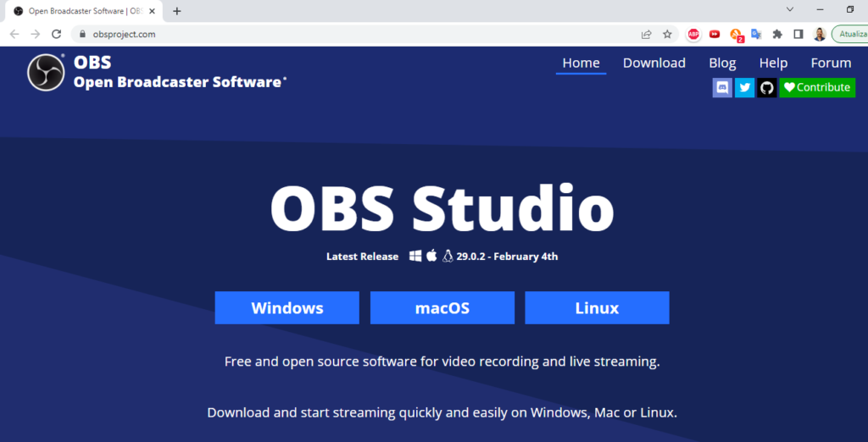Click the padlock site info icon
The width and height of the screenshot is (868, 442).
click(82, 34)
